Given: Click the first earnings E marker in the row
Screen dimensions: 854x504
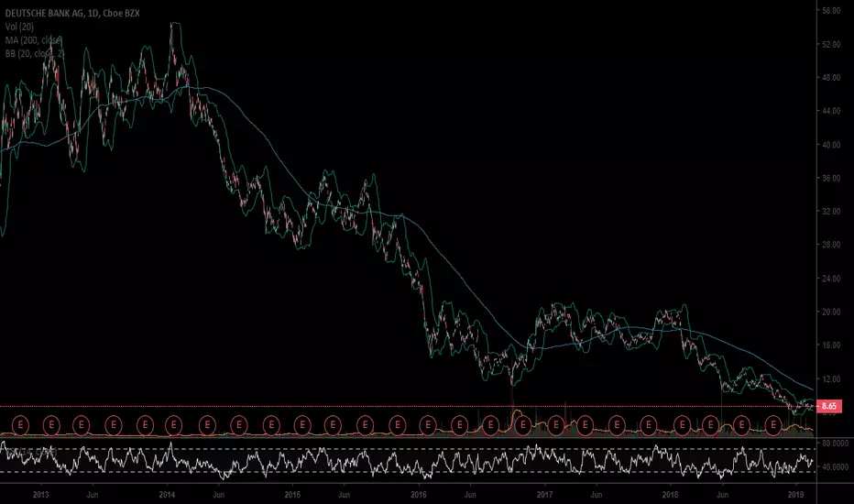Looking at the screenshot, I should click(21, 424).
